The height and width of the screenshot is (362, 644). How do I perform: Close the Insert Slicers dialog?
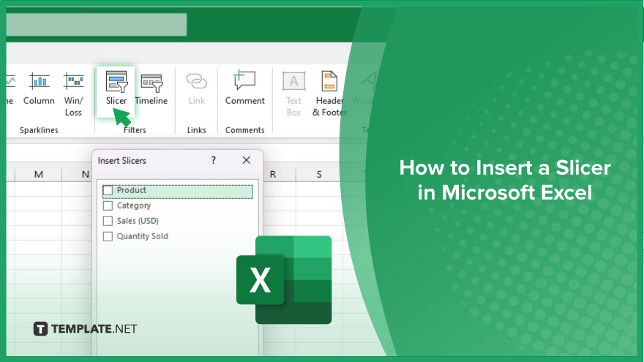coord(247,160)
